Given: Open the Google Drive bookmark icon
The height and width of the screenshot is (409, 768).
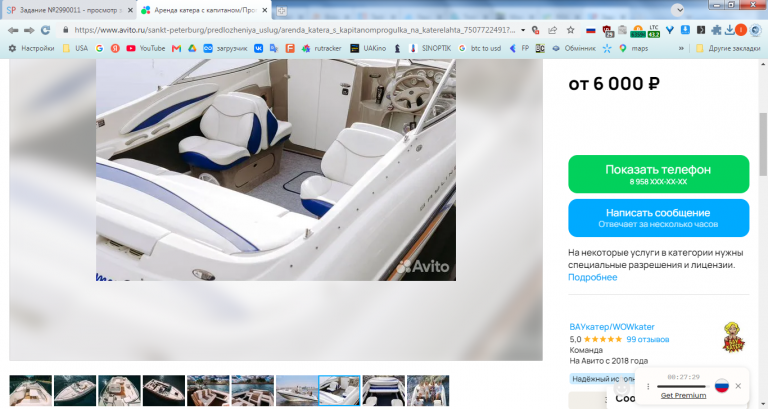Looking at the screenshot, I should click(192, 48).
